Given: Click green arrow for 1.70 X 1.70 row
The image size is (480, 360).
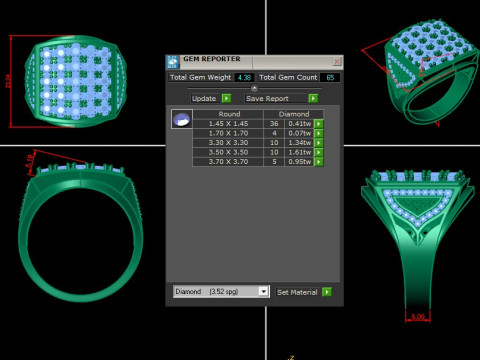Looking at the screenshot, I should (x=319, y=133).
